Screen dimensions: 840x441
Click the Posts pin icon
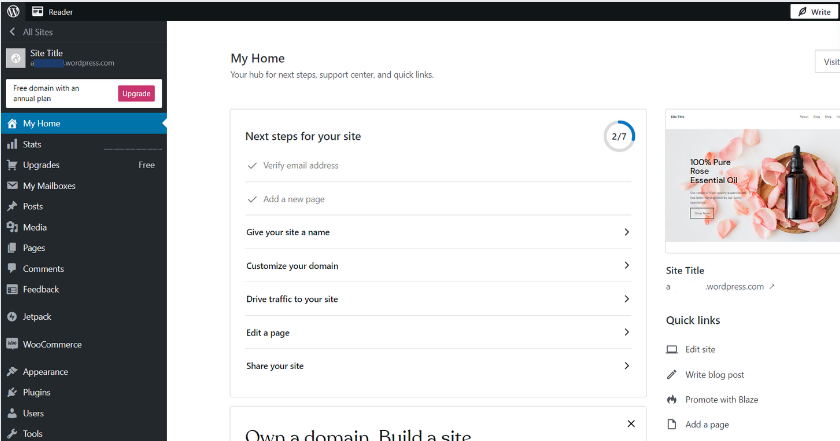click(x=12, y=206)
